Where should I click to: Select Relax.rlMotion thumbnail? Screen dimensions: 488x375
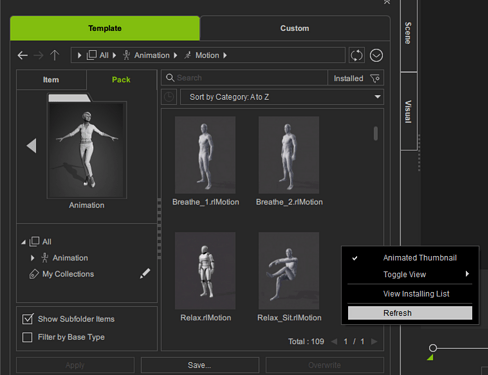205,271
